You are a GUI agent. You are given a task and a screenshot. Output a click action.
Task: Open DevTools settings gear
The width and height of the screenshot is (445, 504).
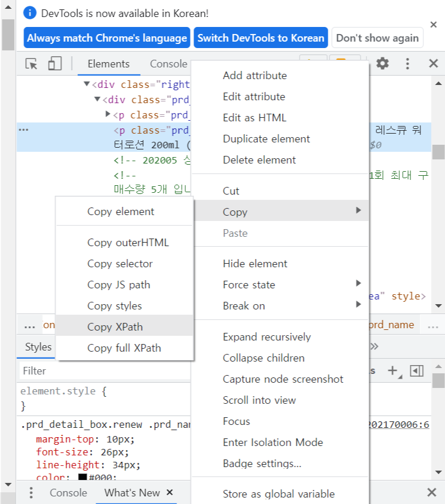(382, 63)
